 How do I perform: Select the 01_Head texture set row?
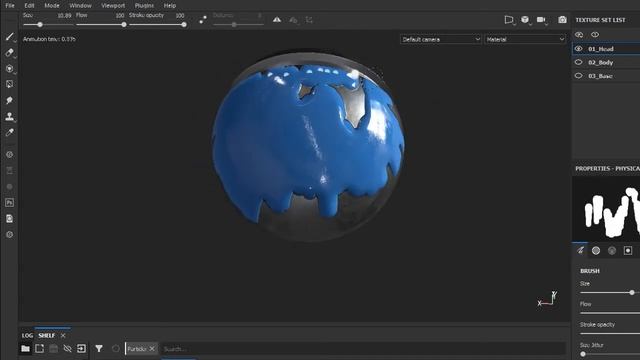[x=606, y=49]
